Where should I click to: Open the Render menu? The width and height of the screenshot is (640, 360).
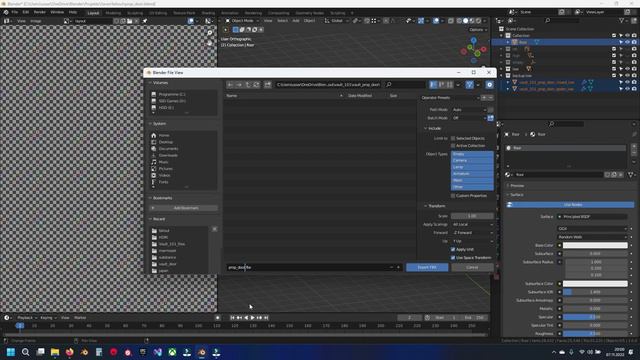40,12
